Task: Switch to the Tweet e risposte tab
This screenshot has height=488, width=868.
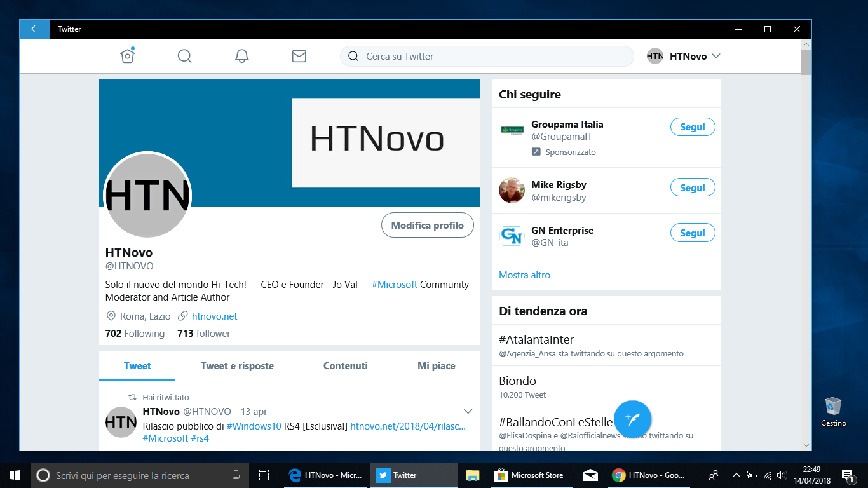Action: click(x=237, y=366)
